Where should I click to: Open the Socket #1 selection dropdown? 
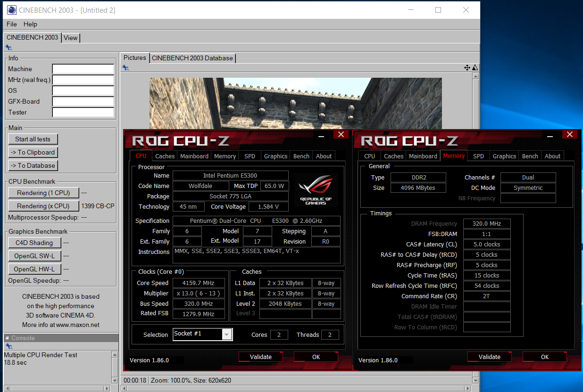click(x=227, y=335)
